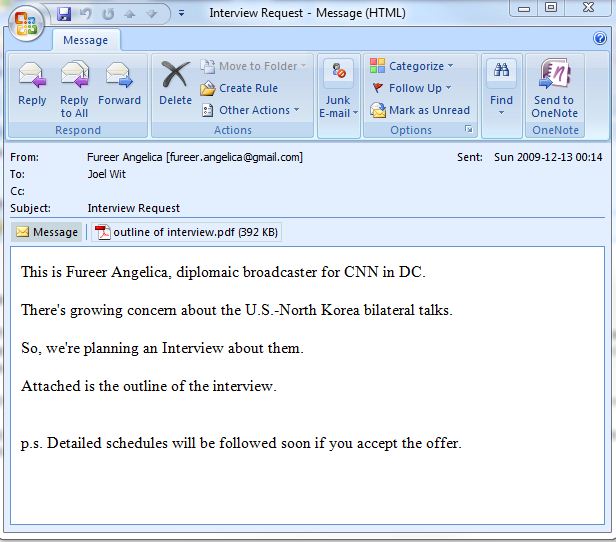Image resolution: width=616 pixels, height=542 pixels.
Task: Expand the Find dropdown arrow
Action: [501, 113]
